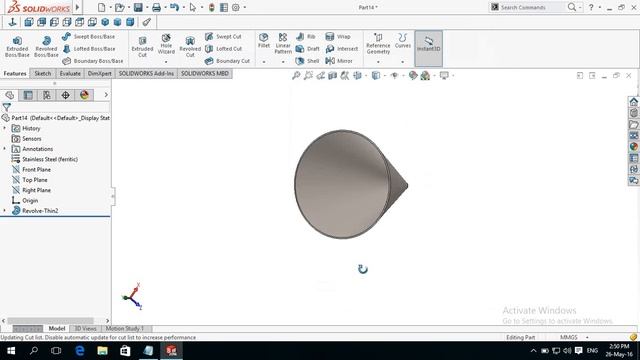Expand the Annotations tree node
Screen dimensions: 640x360
click(x=5, y=149)
